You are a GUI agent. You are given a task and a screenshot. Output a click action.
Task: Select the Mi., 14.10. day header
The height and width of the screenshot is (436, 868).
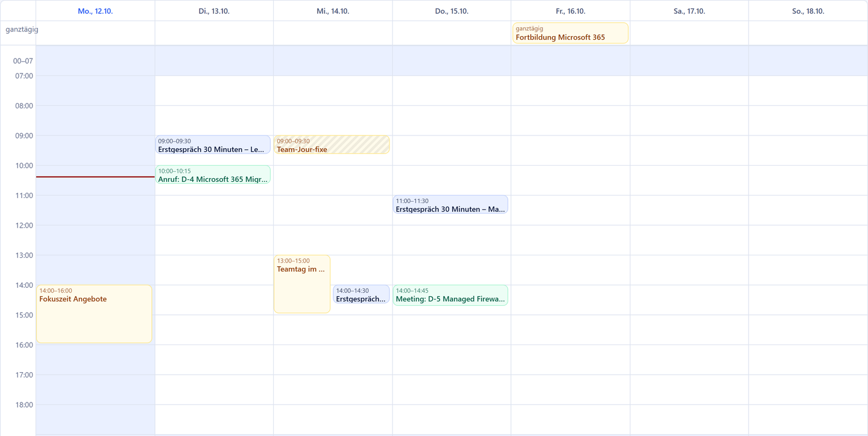tap(333, 11)
